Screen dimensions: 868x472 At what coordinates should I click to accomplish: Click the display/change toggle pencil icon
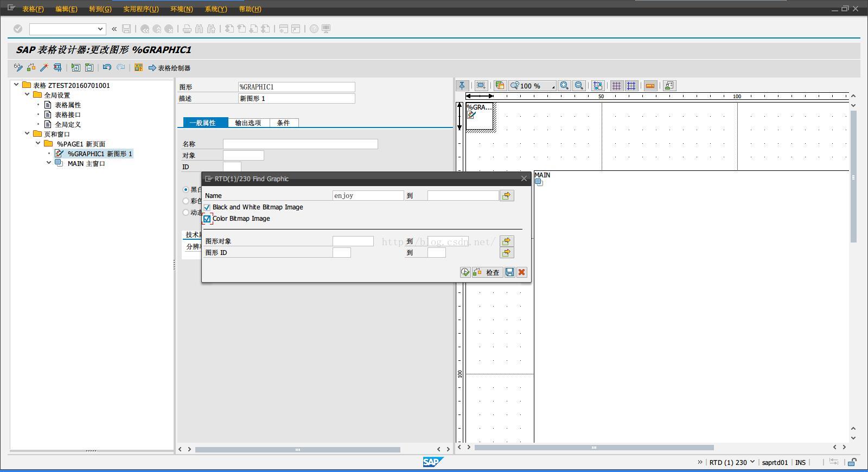coord(18,68)
